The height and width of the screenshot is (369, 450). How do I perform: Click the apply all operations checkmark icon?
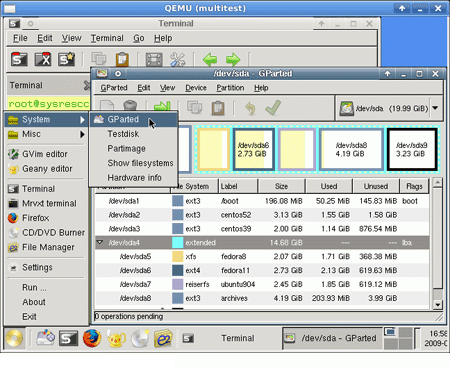(273, 108)
